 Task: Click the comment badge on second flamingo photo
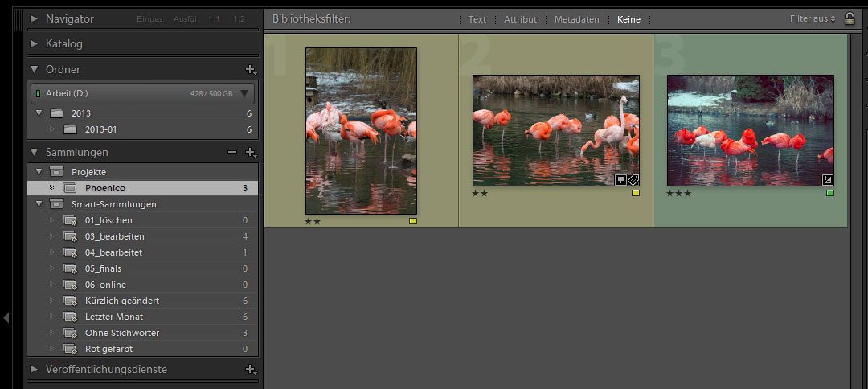point(620,179)
